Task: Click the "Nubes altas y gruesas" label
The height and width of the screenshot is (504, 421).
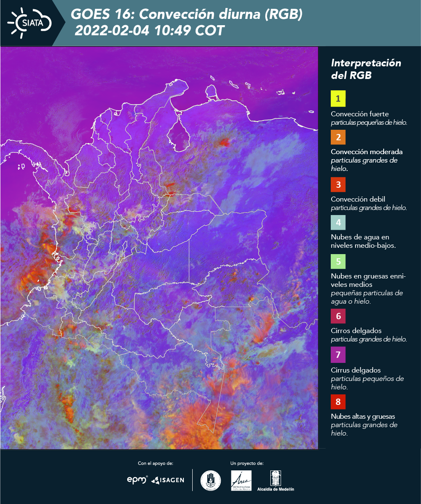Action: tap(363, 416)
